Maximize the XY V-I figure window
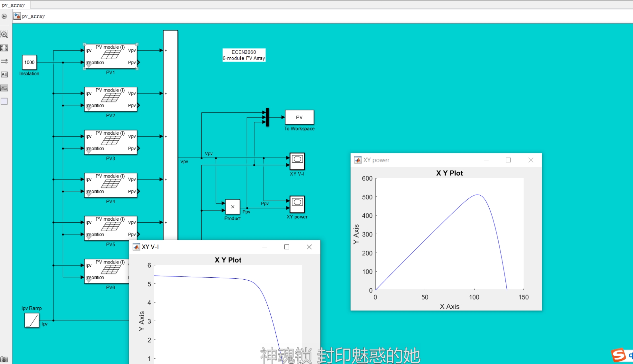 pyautogui.click(x=286, y=247)
